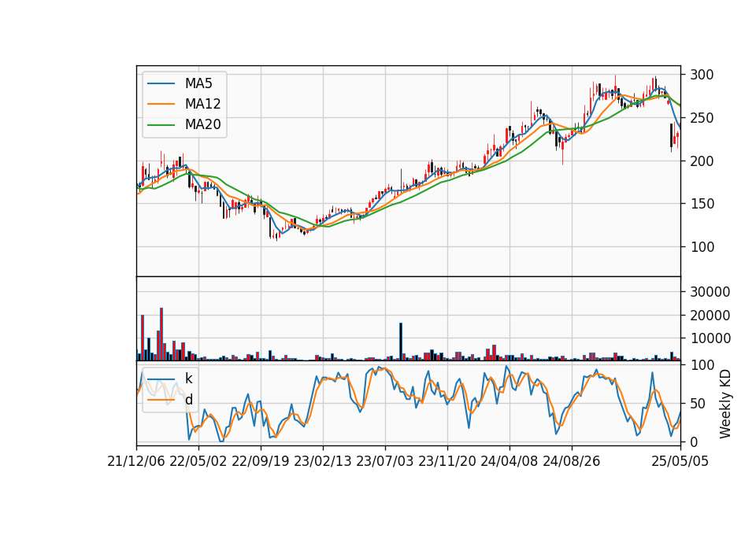Screen dimensions: 756x543
Task: Click the MA20 legend label
Action: click(202, 124)
